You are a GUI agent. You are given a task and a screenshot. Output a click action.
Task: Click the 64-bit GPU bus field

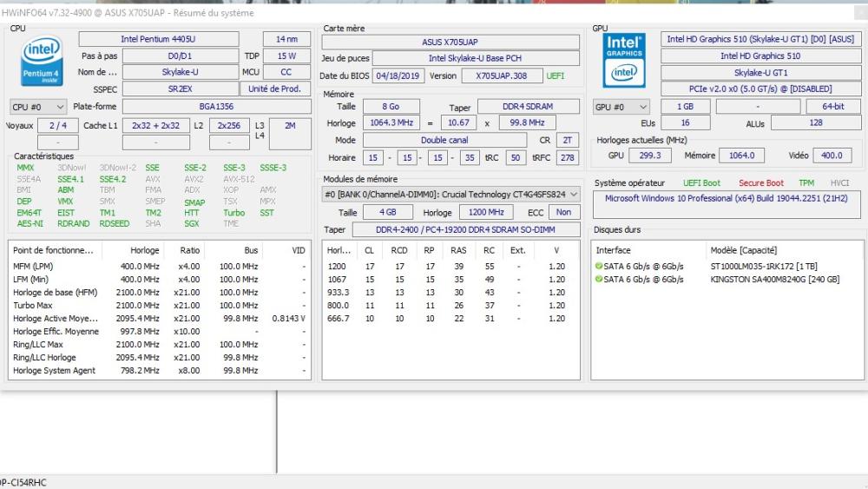click(833, 106)
